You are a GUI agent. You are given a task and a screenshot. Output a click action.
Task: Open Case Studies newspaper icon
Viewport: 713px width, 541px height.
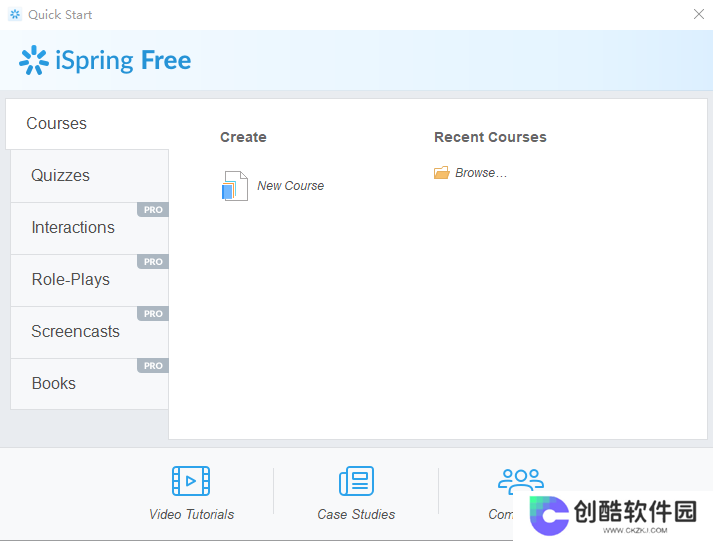pyautogui.click(x=356, y=481)
